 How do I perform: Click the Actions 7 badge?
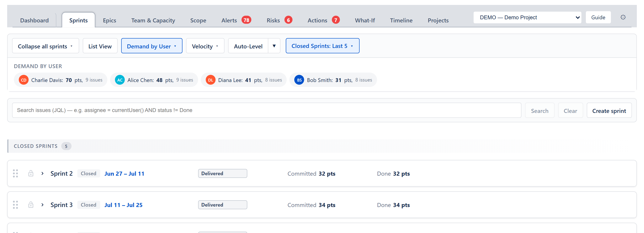pos(336,20)
